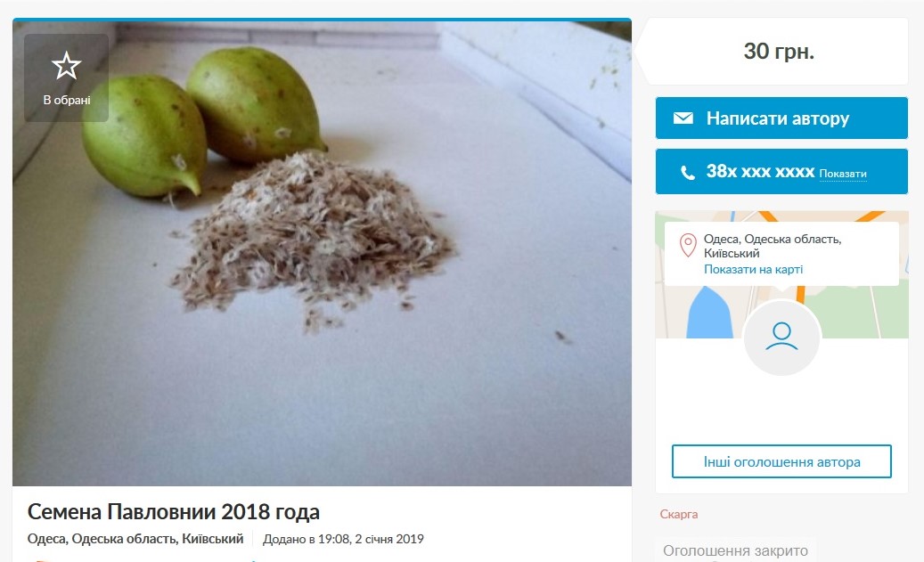Viewport: 924px width, 562px height.
Task: Report the listing via 'Скарга' link
Action: 679,514
